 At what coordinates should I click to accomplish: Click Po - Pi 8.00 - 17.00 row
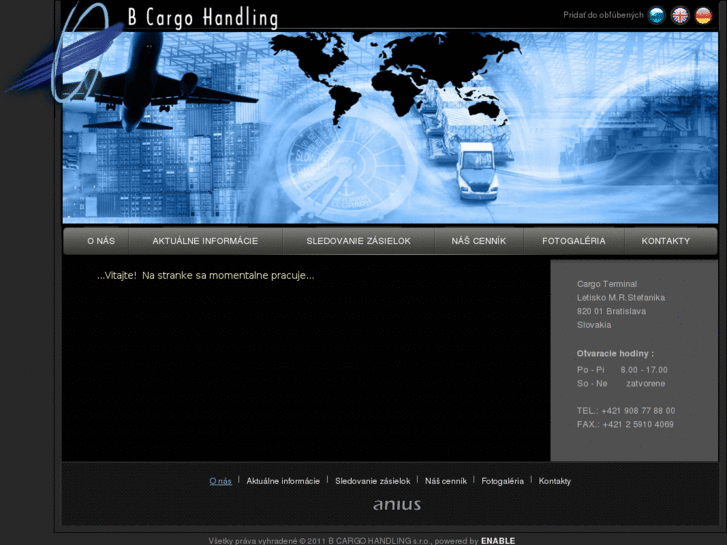click(x=622, y=370)
